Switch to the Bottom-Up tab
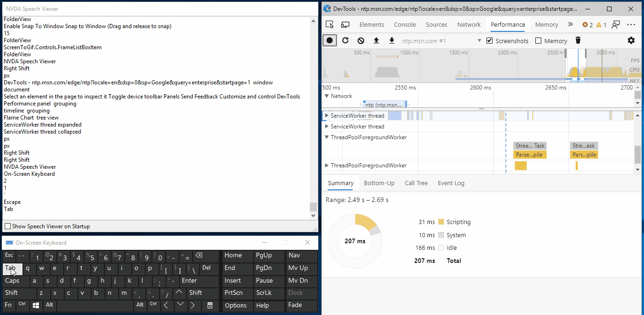This screenshot has width=644, height=315. [379, 183]
